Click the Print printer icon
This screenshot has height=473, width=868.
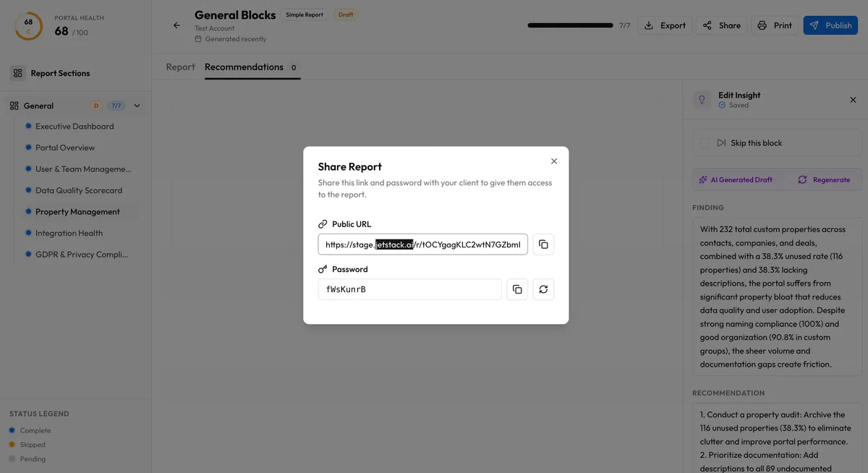(x=763, y=25)
